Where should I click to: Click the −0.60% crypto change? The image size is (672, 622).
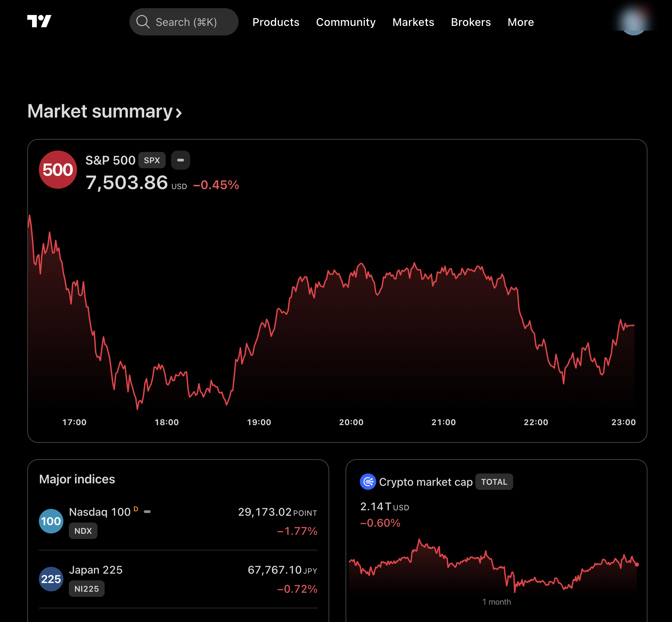pos(380,523)
